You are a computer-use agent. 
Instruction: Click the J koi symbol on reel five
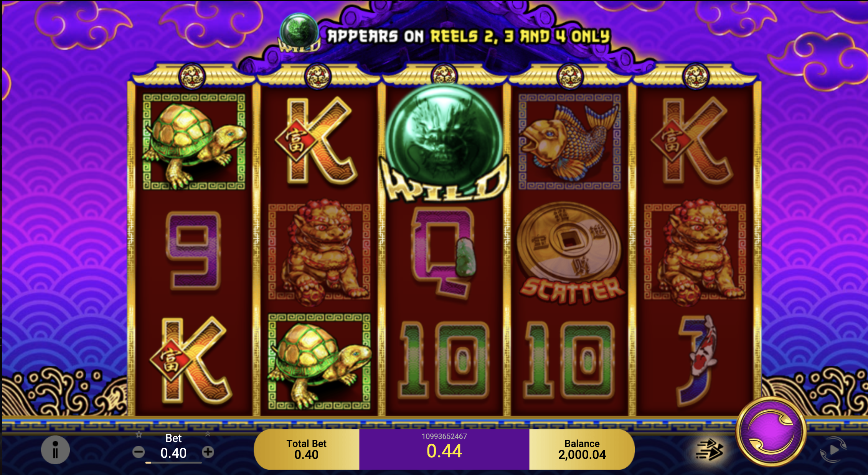pos(698,361)
